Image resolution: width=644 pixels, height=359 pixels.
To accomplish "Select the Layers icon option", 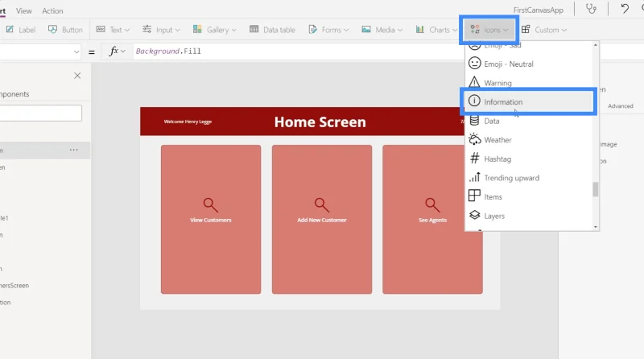I will 530,216.
